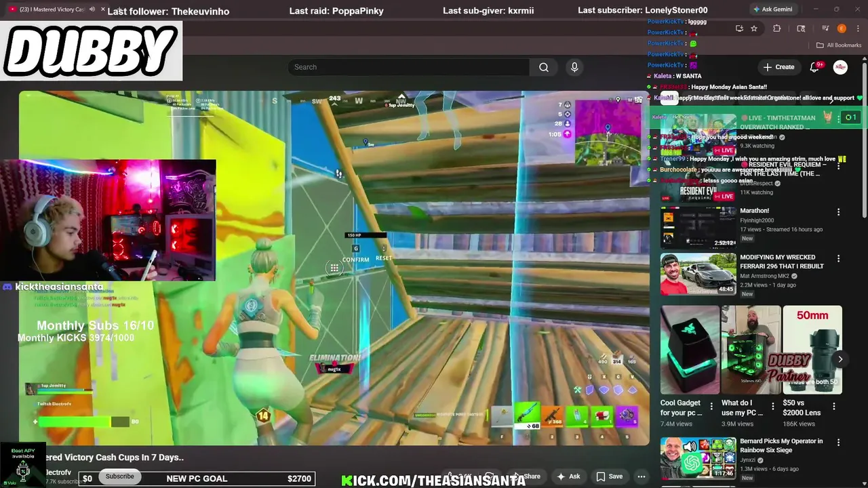Open the notifications bell showing 9+
Image resolution: width=868 pixels, height=488 pixels.
816,67
